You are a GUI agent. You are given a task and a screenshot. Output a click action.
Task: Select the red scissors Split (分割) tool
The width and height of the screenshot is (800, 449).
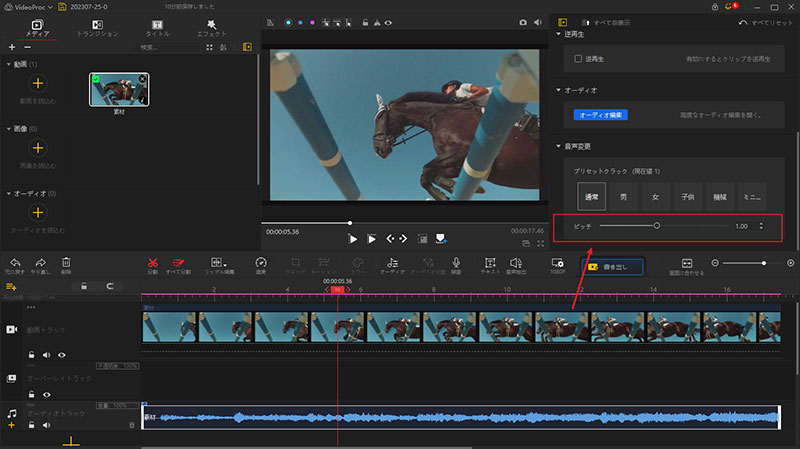[153, 263]
